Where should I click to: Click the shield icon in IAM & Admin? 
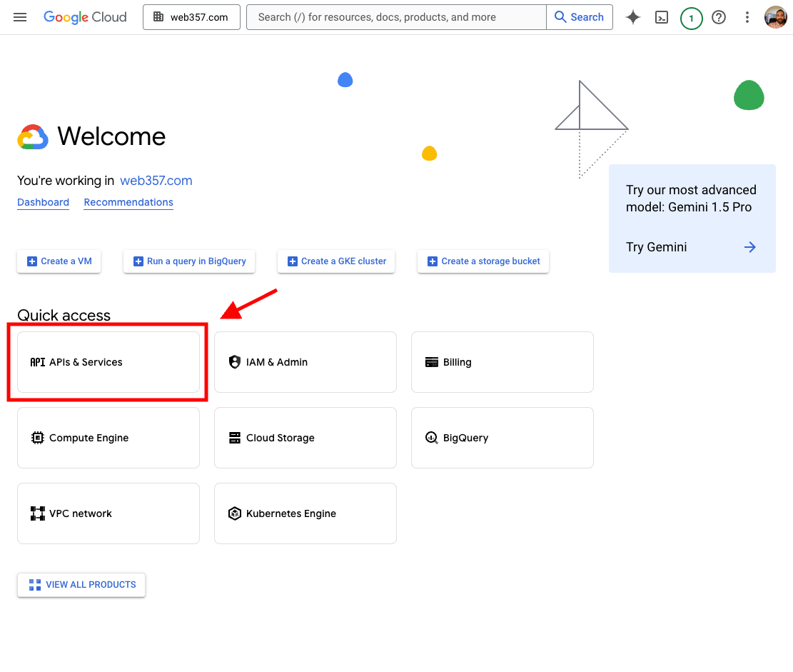(235, 362)
